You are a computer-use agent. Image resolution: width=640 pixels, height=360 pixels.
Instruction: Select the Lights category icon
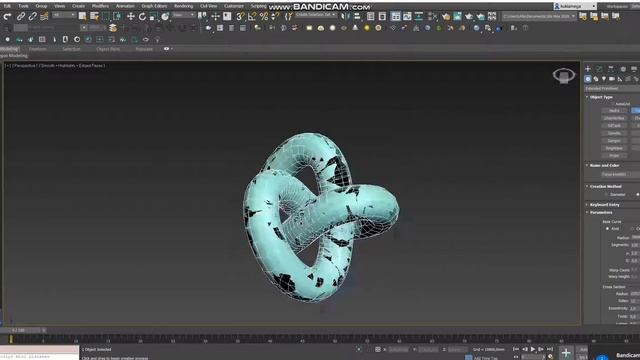[604, 79]
